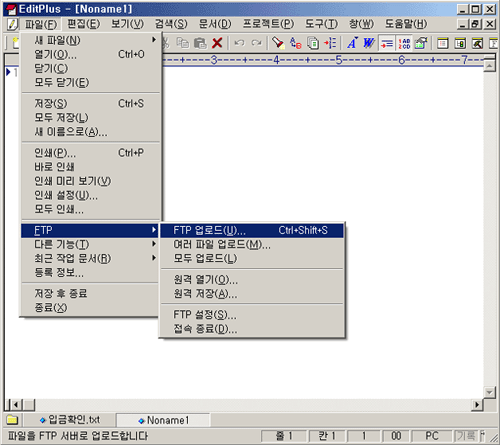Switch to the 입금확인.txt document tab
Screen dimensions: 500x445
click(69, 420)
